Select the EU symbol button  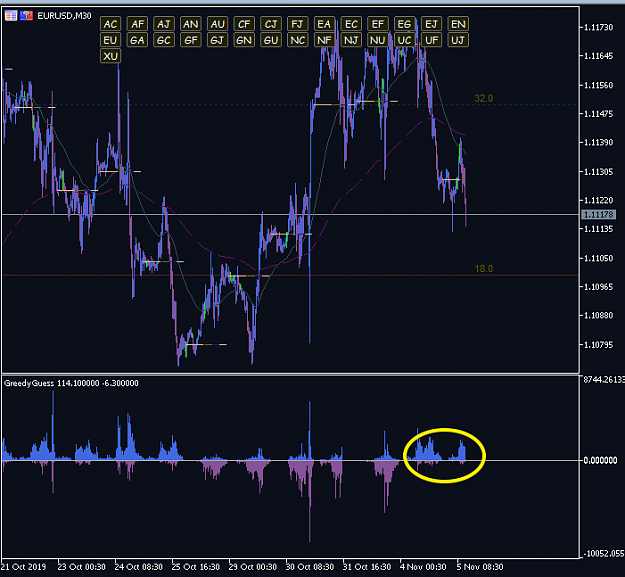(110, 40)
